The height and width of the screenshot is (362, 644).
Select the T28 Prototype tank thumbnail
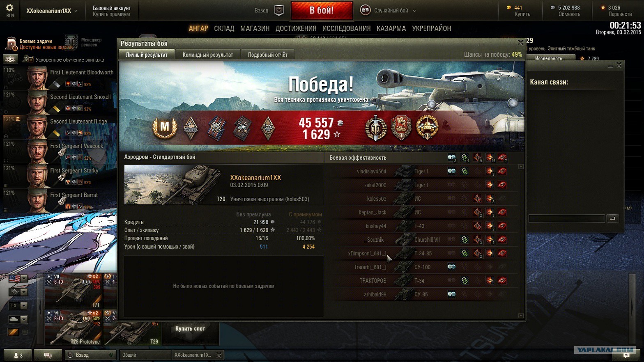click(74, 327)
